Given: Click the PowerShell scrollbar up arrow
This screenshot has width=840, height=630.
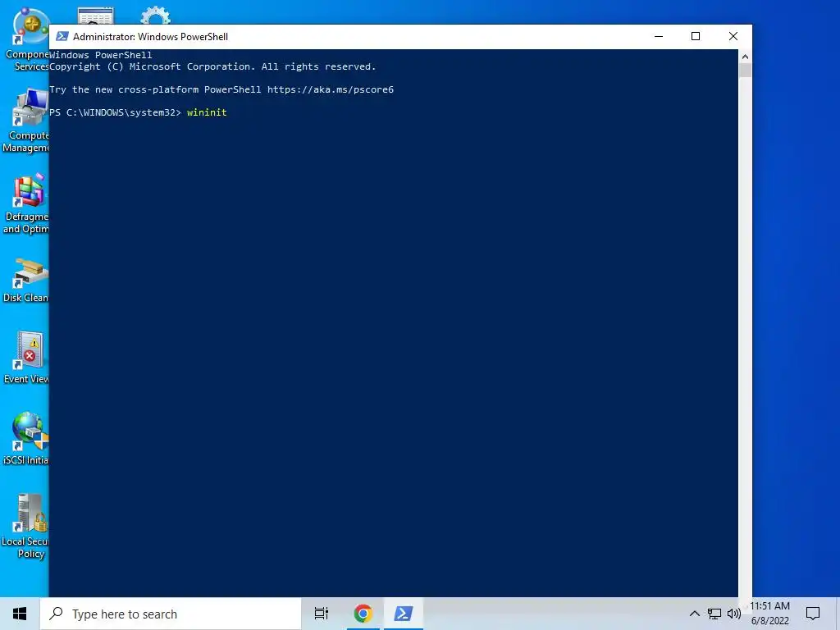Looking at the screenshot, I should tap(745, 57).
